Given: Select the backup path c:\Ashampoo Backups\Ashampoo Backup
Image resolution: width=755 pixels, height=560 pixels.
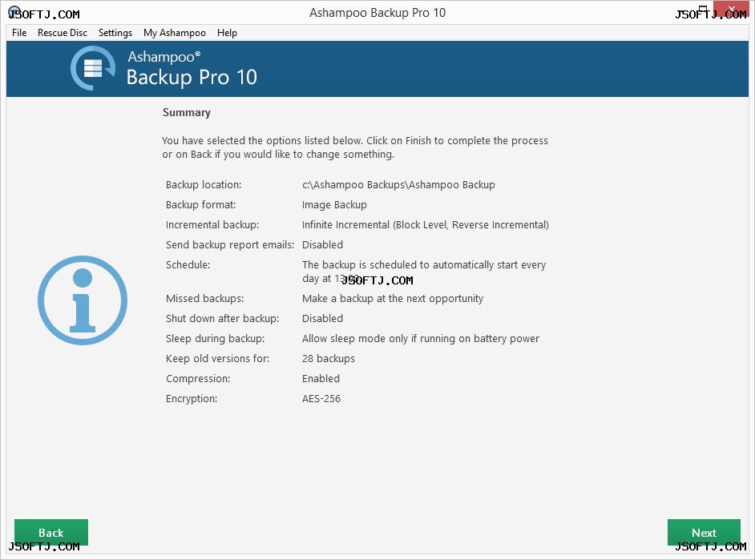Looking at the screenshot, I should (398, 185).
